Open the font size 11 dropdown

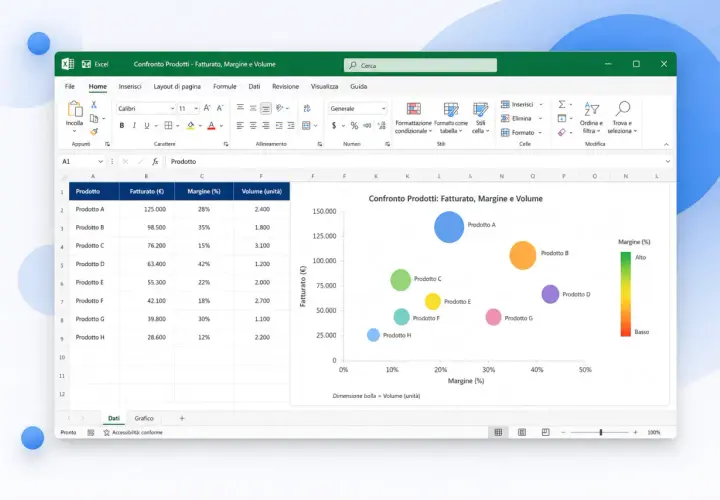tap(196, 108)
